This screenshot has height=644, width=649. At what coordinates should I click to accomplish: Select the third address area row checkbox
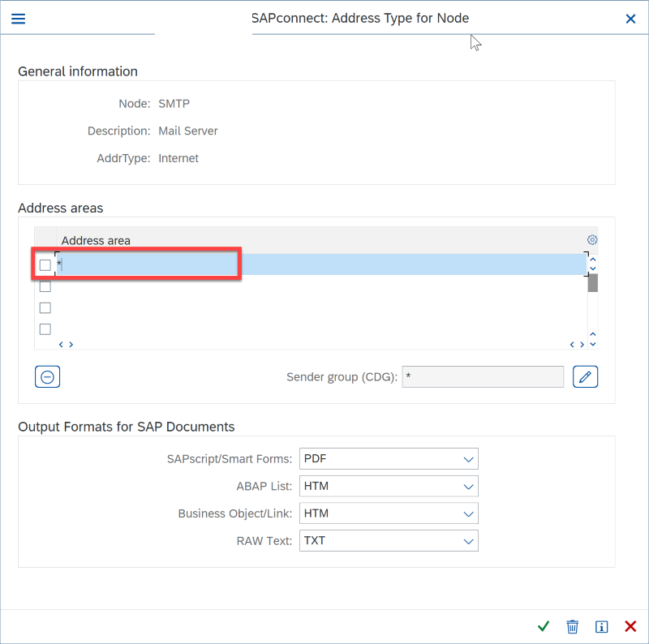tap(45, 308)
